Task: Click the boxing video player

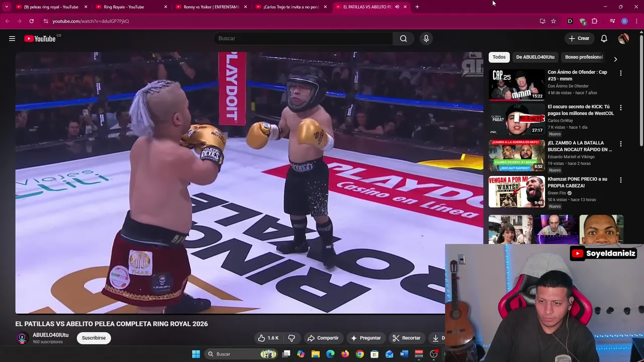Action: pos(249,183)
